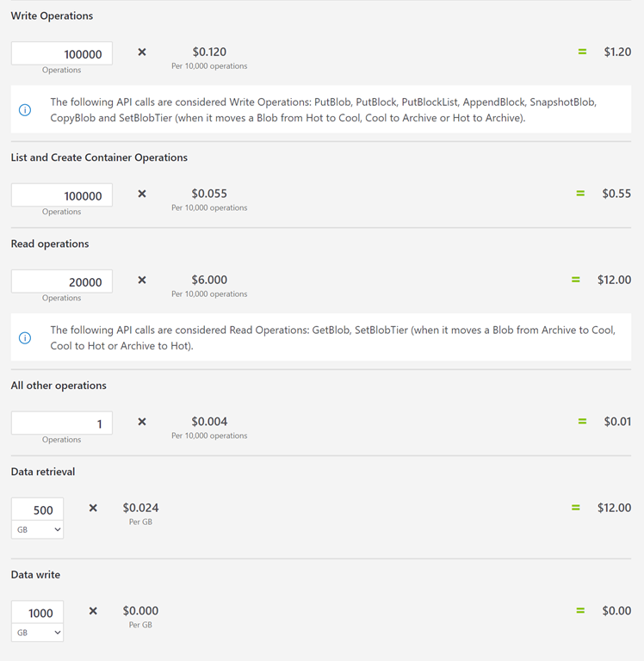Click the Write Operations count input field
The image size is (644, 661).
pos(62,53)
